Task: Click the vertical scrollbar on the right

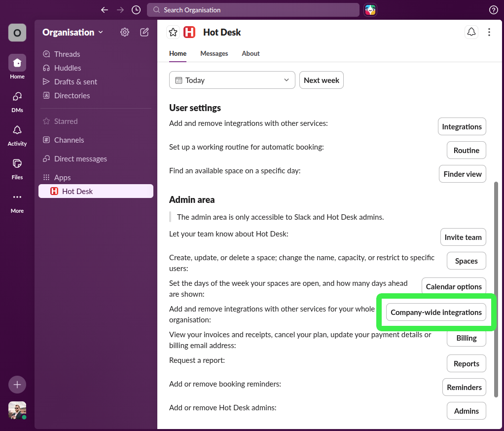Action: pos(496,247)
